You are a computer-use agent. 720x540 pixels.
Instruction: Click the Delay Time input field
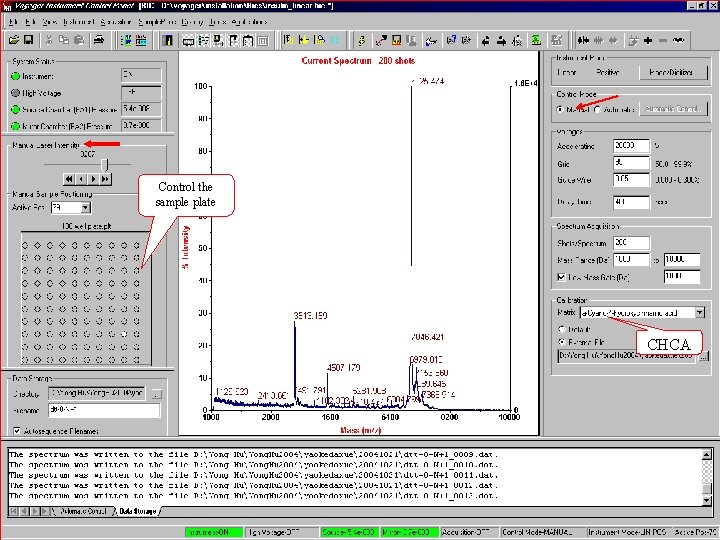[631, 202]
